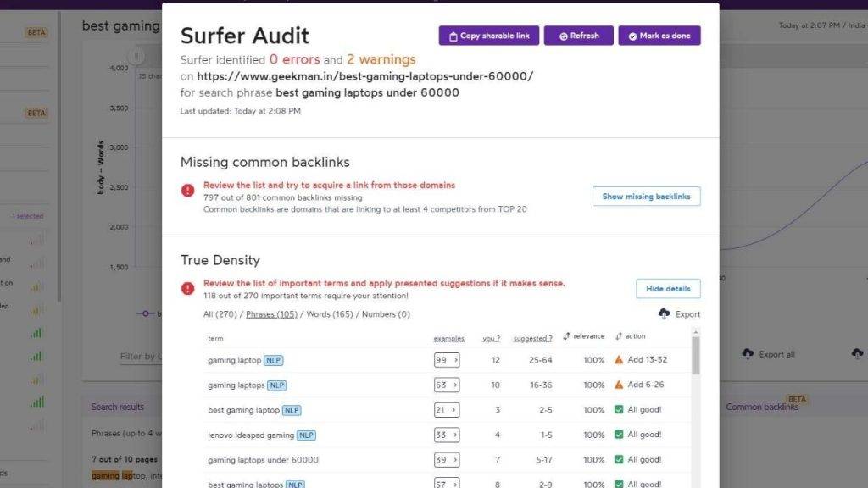Click warning triangle beside Add 13-52
Screen dimensions: 868x488
point(619,359)
